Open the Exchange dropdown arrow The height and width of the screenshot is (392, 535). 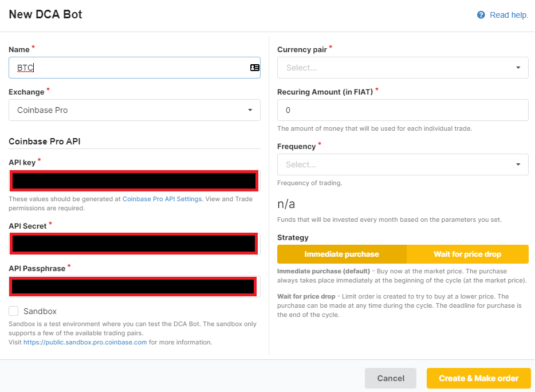coord(250,110)
